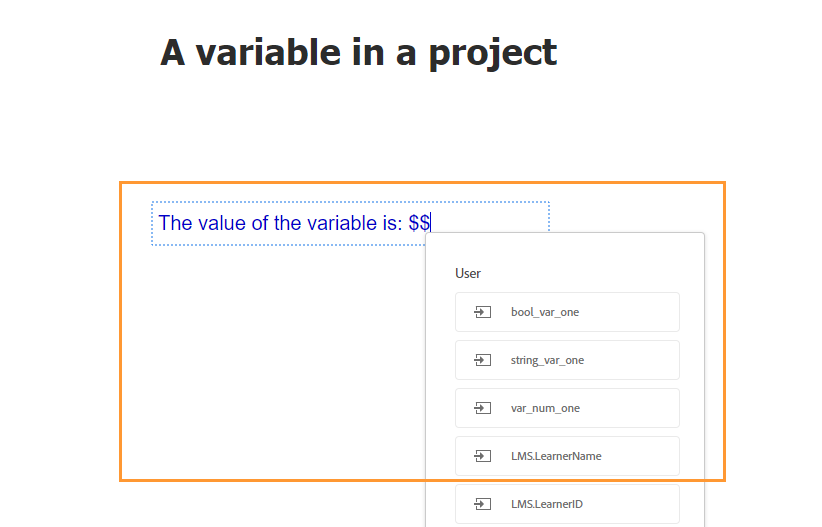
Task: Click the insert icon beside bool_var_one
Action: point(482,312)
